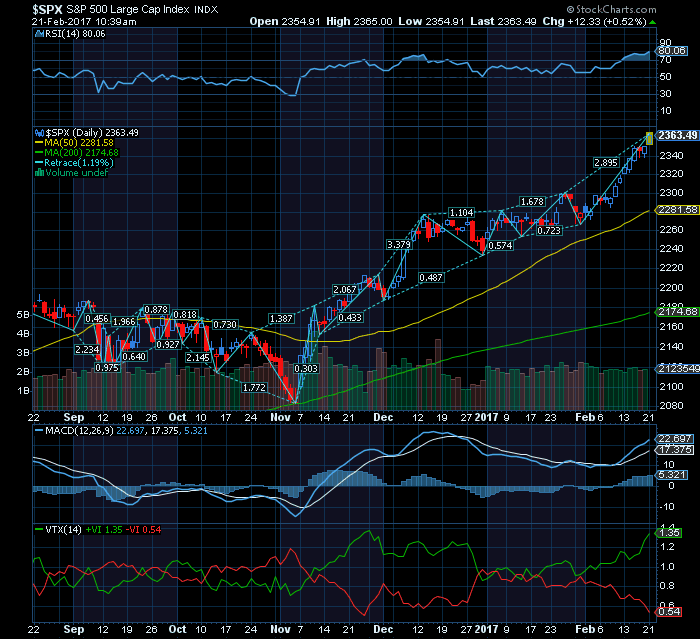700x639 pixels.
Task: Click the High 2365.00 header value
Action: click(x=359, y=22)
